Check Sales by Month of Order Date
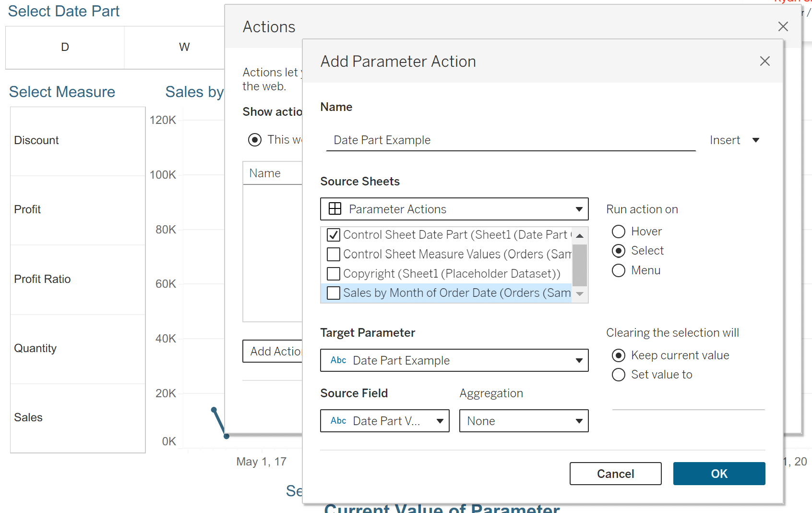Image resolution: width=812 pixels, height=513 pixels. pos(334,293)
